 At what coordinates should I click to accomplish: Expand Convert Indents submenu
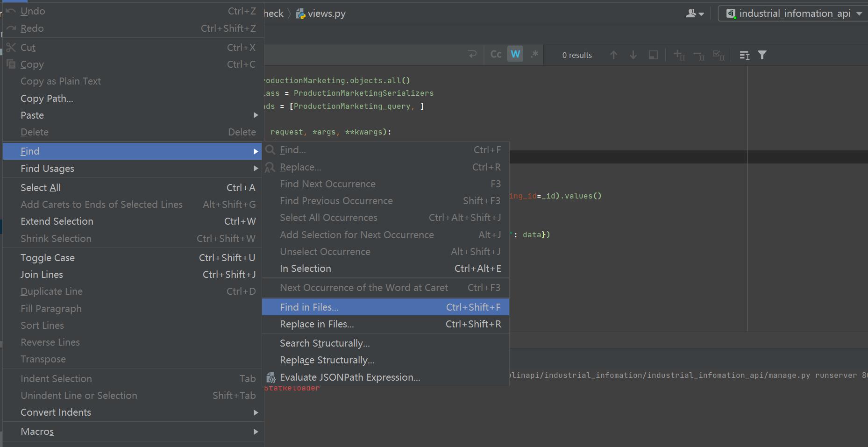pos(132,412)
